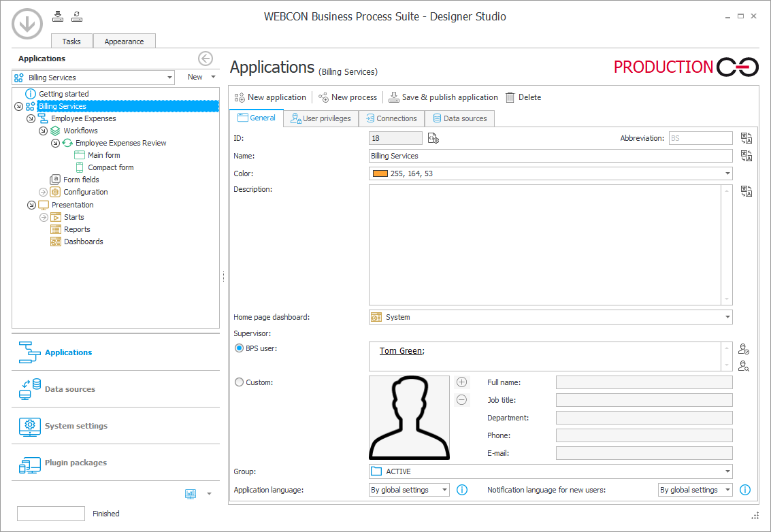Open the User privileges tab
771x532 pixels.
(x=321, y=118)
